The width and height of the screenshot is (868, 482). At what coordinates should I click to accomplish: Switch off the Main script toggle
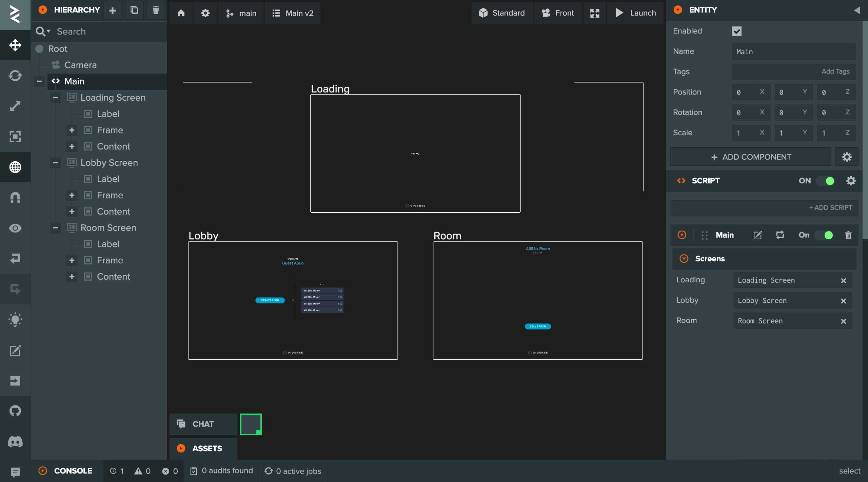tap(824, 235)
